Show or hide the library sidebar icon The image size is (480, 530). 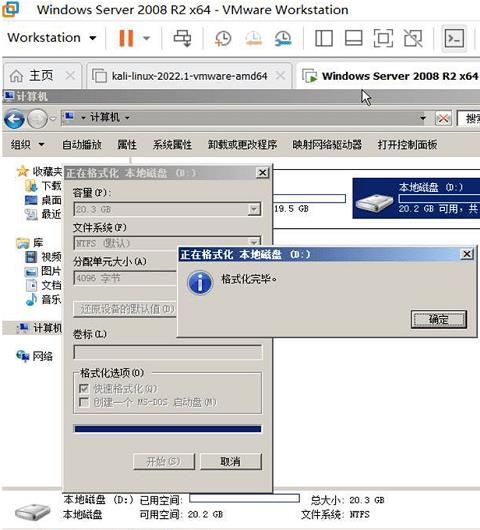324,38
